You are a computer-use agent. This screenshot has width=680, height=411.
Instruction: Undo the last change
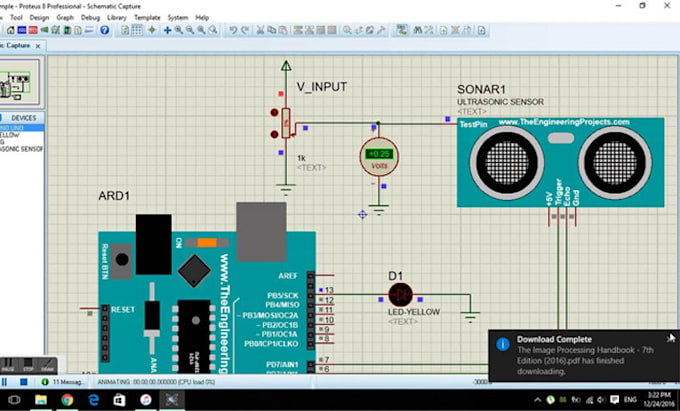[234, 30]
